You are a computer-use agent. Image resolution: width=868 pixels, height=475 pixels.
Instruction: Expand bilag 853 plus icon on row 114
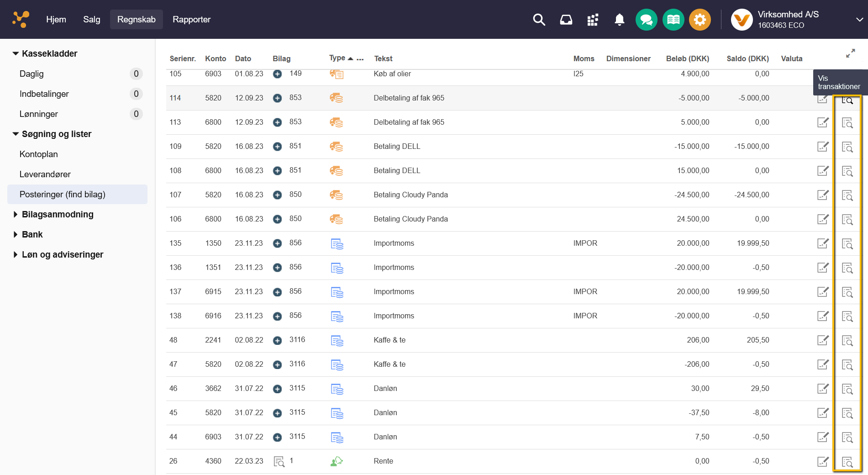pos(277,98)
